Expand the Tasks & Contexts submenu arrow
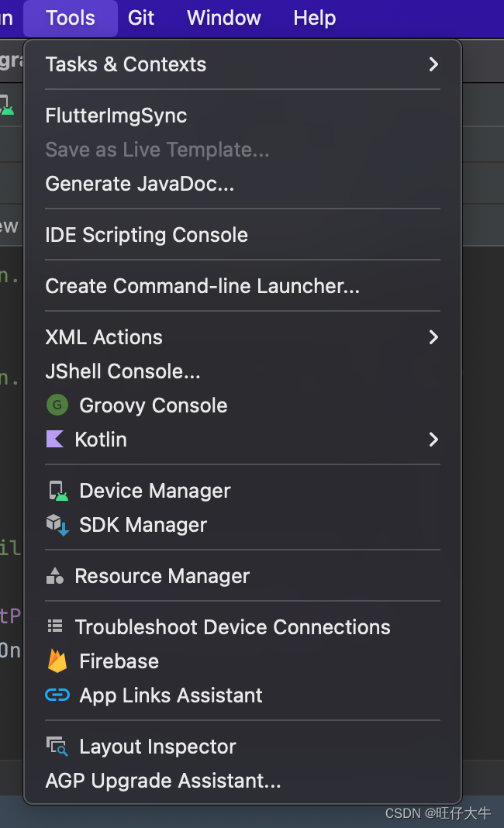 [433, 64]
